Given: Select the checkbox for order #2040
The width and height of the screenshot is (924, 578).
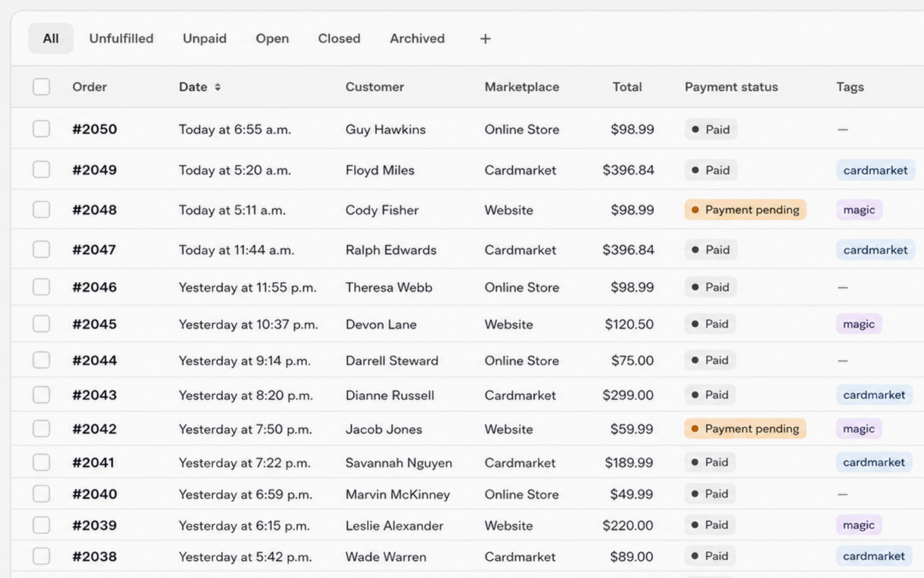Looking at the screenshot, I should pyautogui.click(x=41, y=494).
